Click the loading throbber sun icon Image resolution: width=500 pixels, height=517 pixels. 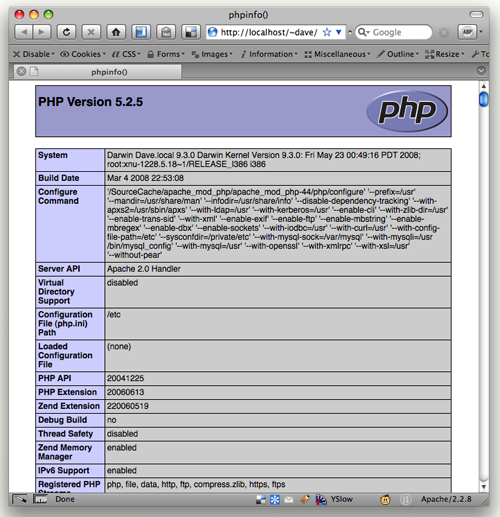pos(444,32)
